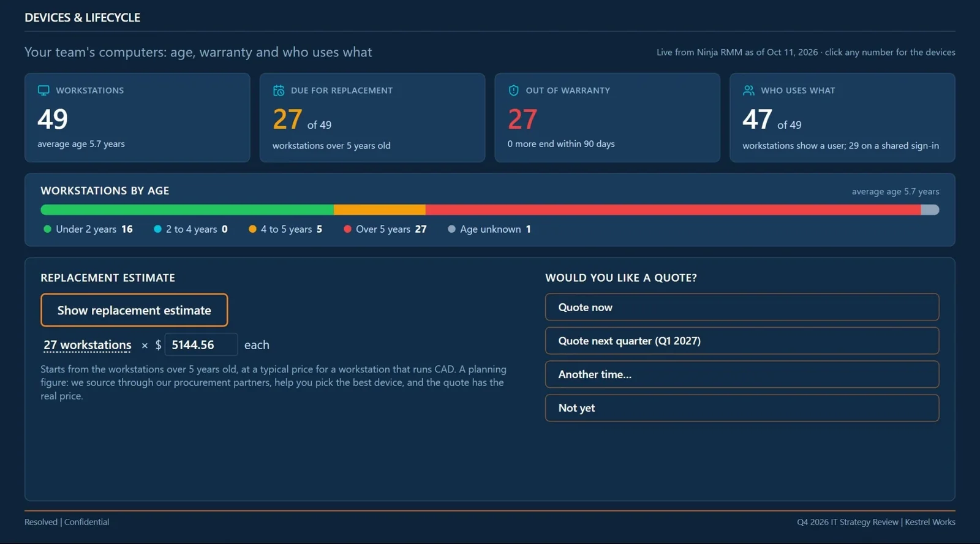The image size is (980, 544).
Task: Click the Under 2 years 16 legend entry
Action: (x=88, y=229)
